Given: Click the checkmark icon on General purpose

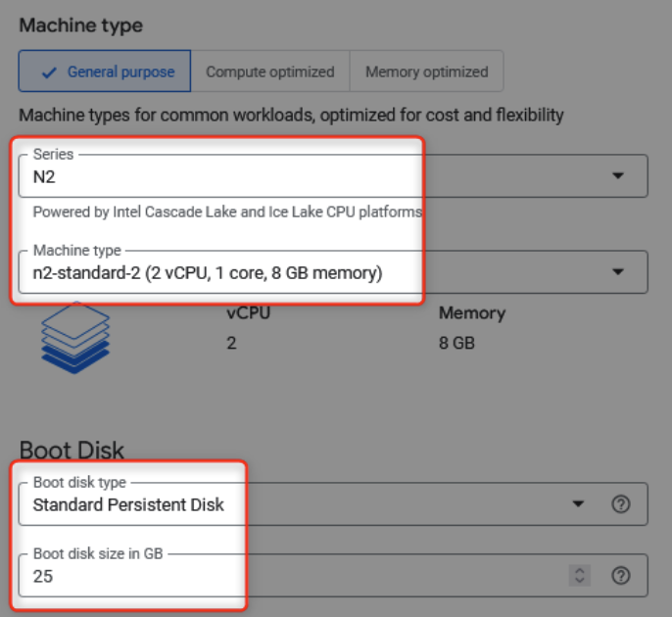Looking at the screenshot, I should click(49, 71).
